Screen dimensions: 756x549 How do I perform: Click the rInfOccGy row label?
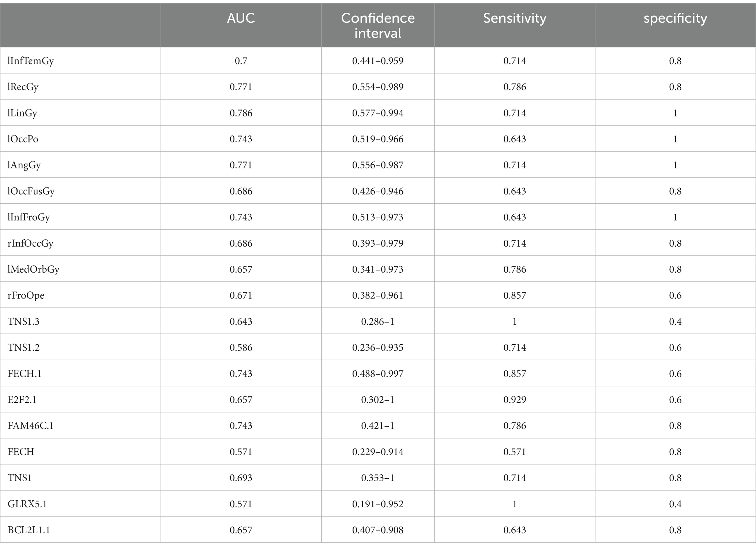31,243
